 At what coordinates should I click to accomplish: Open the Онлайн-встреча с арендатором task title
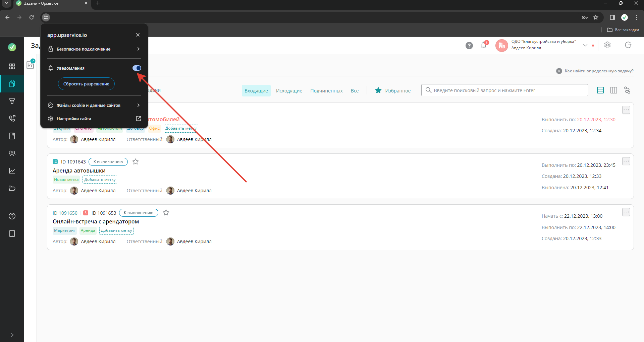96,222
